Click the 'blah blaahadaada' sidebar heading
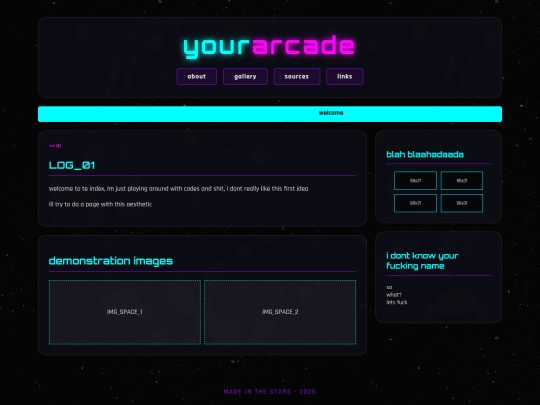540x405 pixels. (x=425, y=154)
